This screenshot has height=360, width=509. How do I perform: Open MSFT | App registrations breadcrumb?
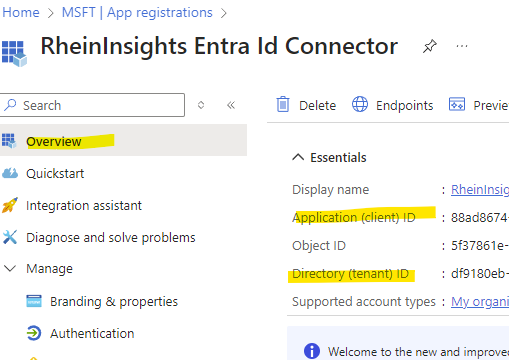[137, 13]
